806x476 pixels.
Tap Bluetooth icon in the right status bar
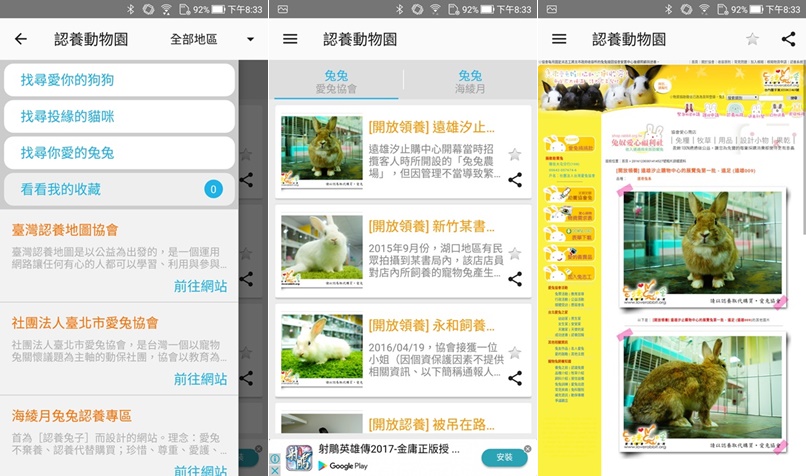point(668,9)
